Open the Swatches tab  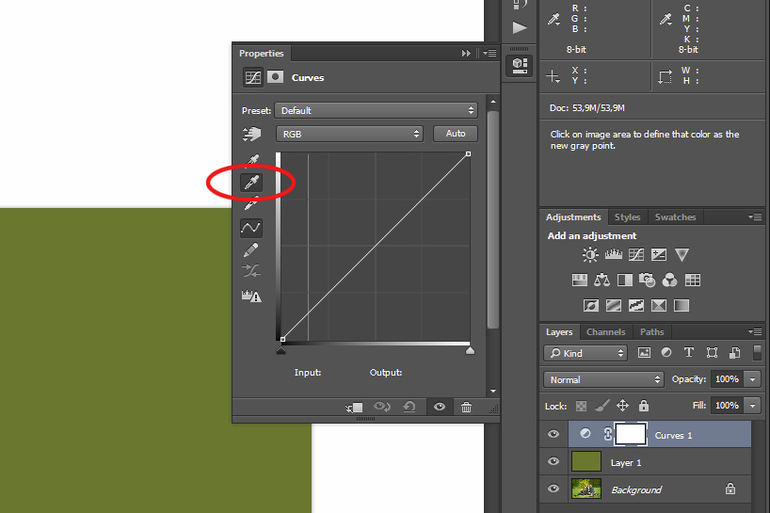675,217
